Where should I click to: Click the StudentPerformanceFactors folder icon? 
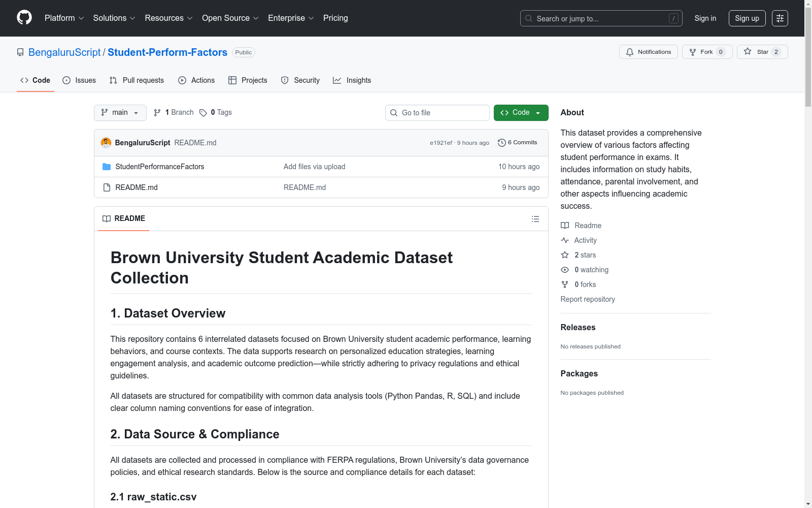click(107, 167)
